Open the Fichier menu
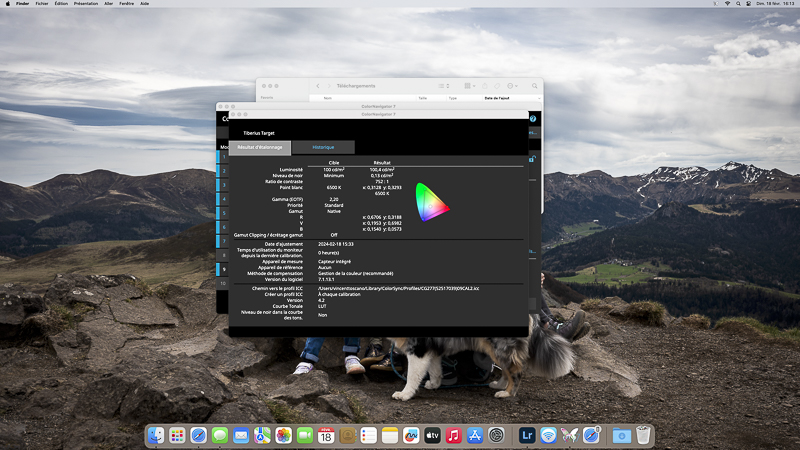800x450 pixels. click(42, 4)
